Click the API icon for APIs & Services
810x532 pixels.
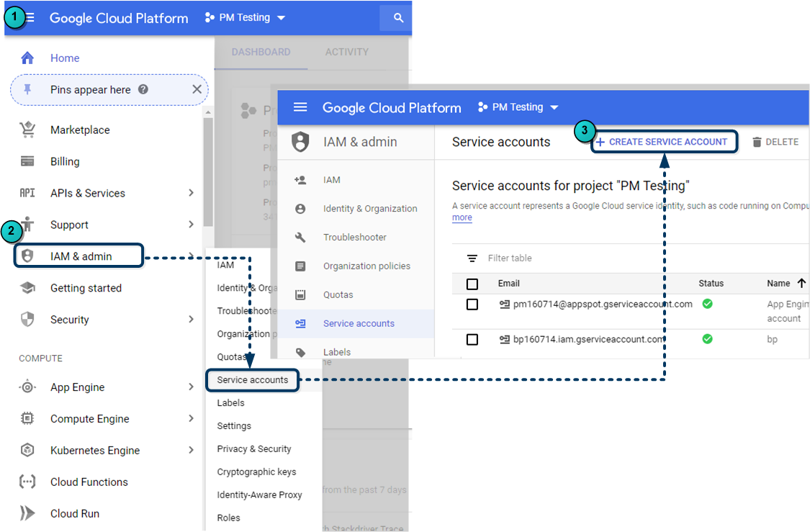(x=27, y=193)
